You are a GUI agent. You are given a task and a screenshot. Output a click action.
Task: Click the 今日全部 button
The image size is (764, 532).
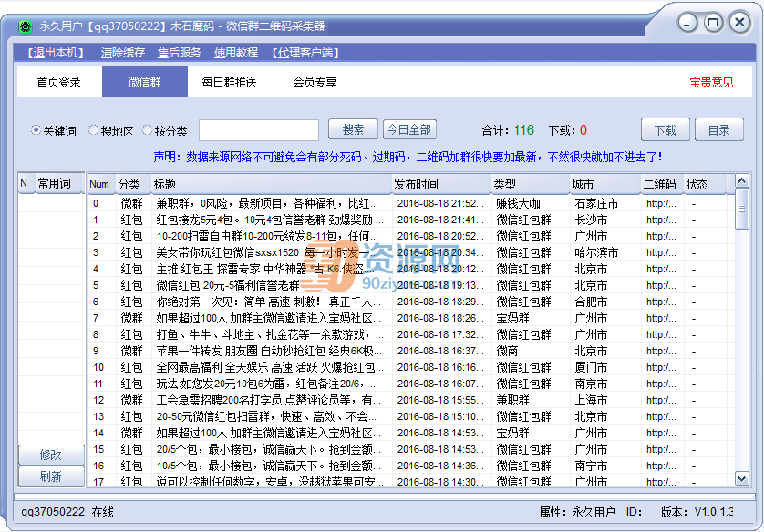click(409, 129)
